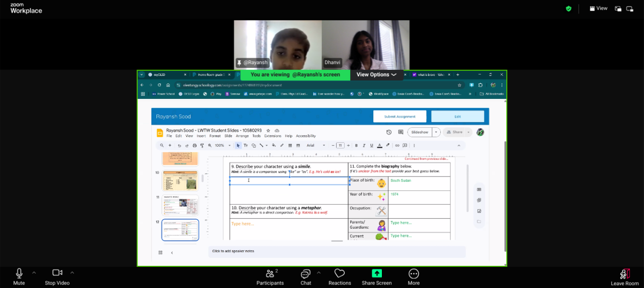Choose the select arrow cursor tool

click(x=238, y=145)
